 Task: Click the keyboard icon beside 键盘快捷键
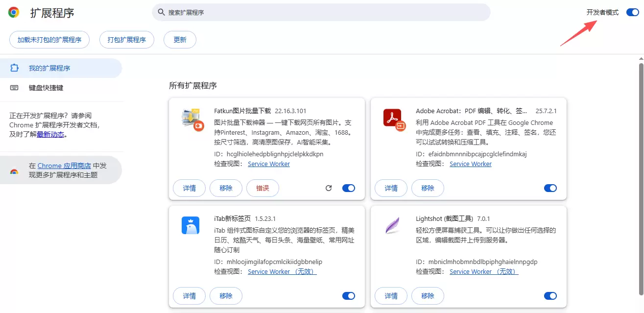point(14,88)
